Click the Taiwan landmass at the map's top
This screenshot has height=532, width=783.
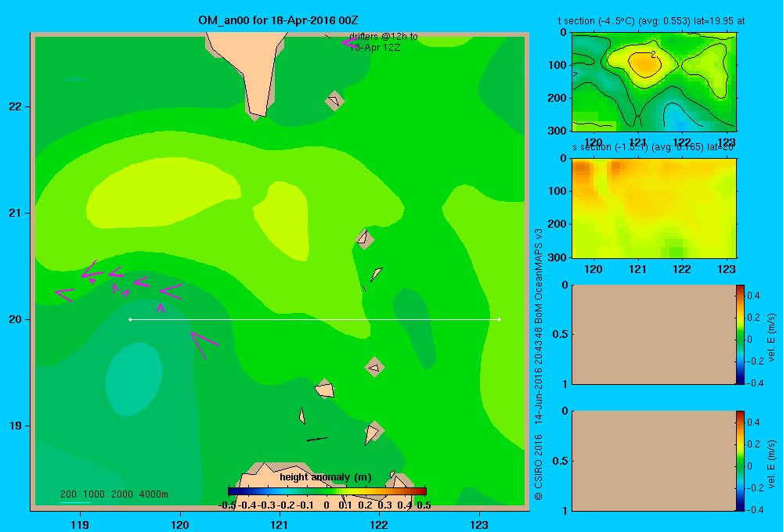[252, 65]
